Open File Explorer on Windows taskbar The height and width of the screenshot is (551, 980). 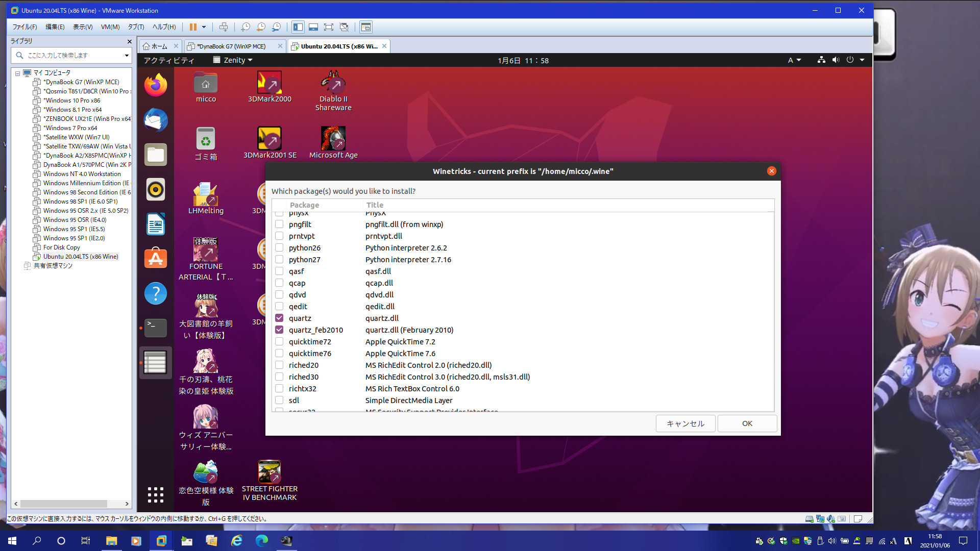pyautogui.click(x=111, y=541)
